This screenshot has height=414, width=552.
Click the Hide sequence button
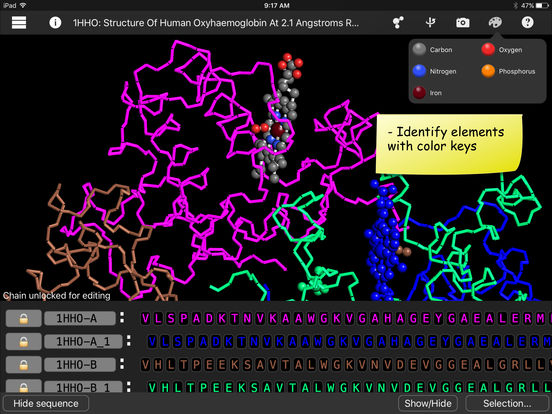[x=46, y=403]
